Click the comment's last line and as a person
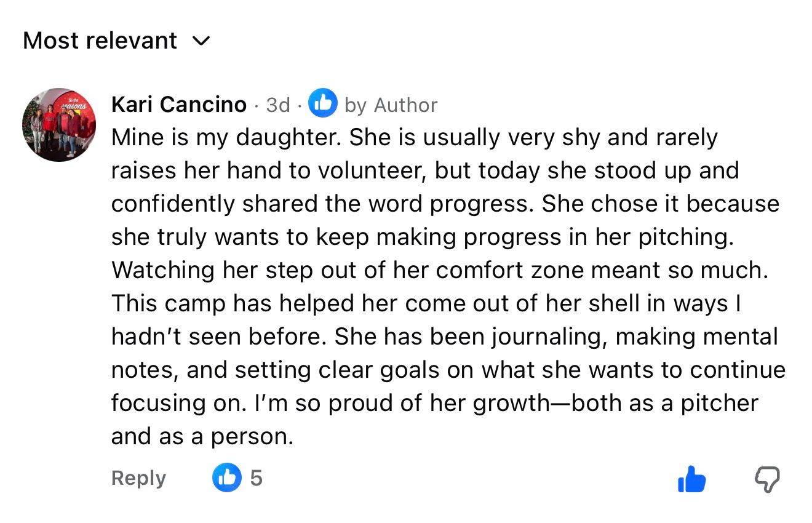The width and height of the screenshot is (812, 523). (202, 436)
